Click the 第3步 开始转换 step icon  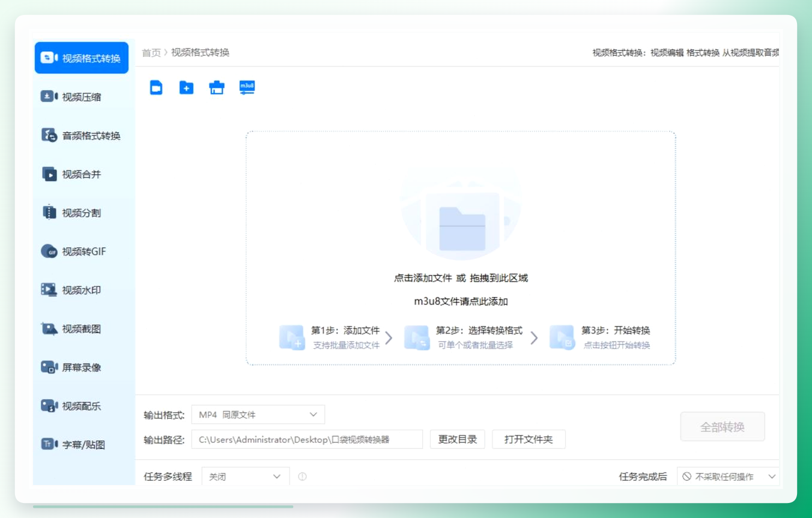[562, 337]
